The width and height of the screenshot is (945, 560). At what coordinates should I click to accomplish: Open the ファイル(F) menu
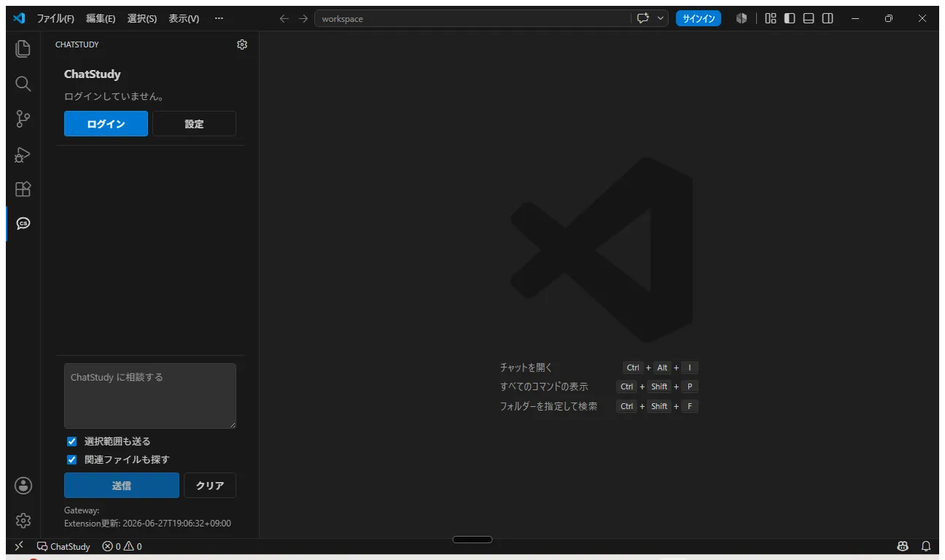pyautogui.click(x=55, y=19)
